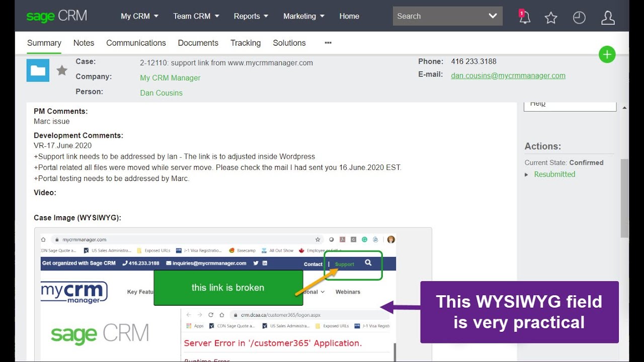Switch to the Solutions tab
Image resolution: width=644 pixels, height=362 pixels.
point(289,43)
